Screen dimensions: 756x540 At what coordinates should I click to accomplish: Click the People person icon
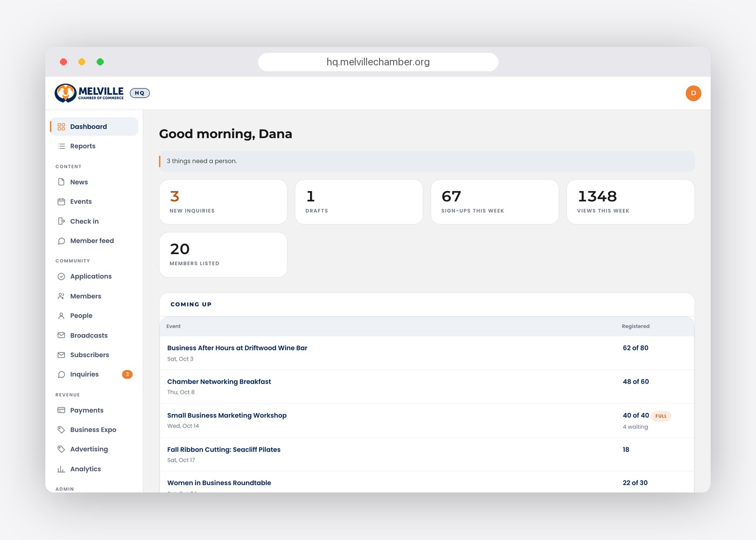(x=61, y=316)
